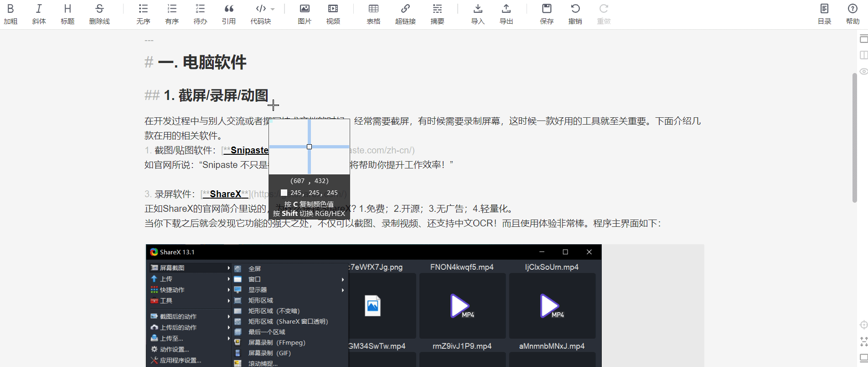Insert a to-do list (待办)
Viewport: 868px width, 367px height.
(x=200, y=14)
